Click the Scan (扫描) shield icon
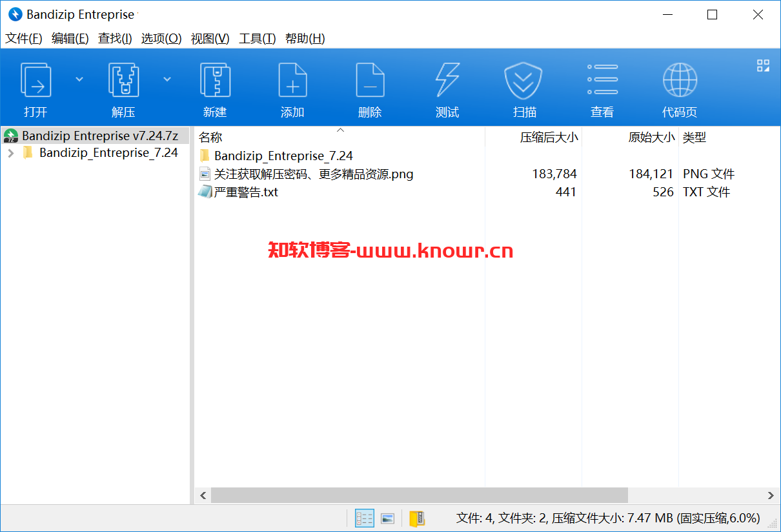This screenshot has height=532, width=781. pos(523,80)
